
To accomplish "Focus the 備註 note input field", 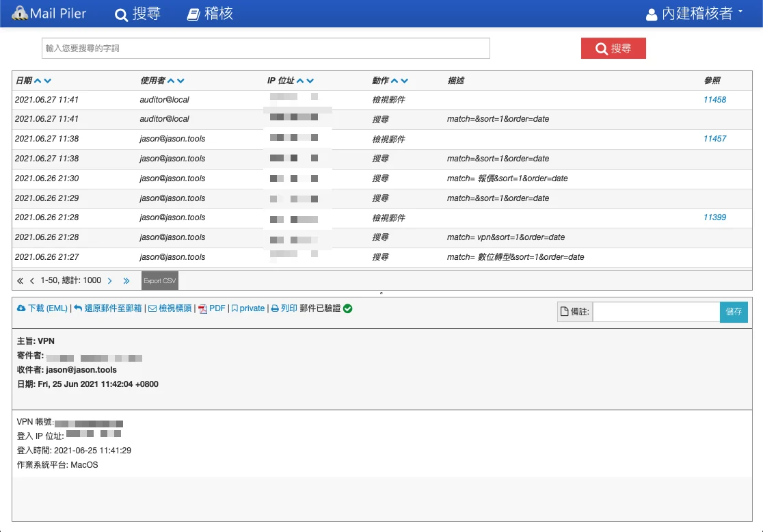I will (656, 312).
